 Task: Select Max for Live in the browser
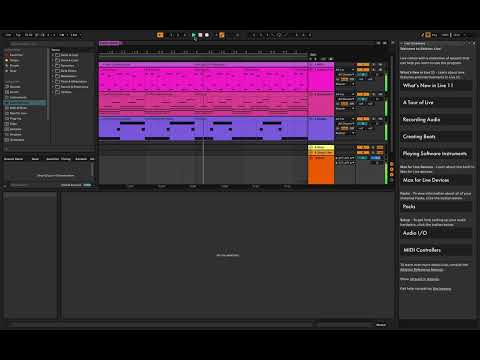[x=18, y=113]
